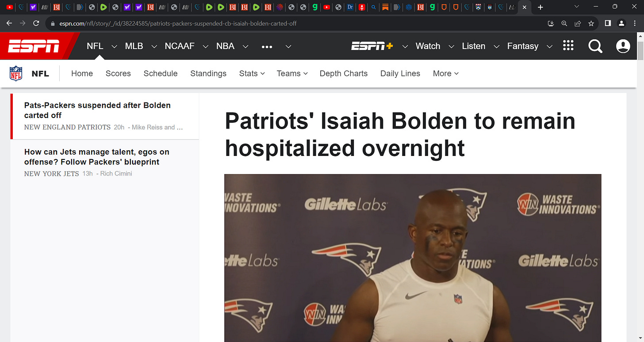The width and height of the screenshot is (644, 342).
Task: Switch to the tab with 'Dr' favicon
Action: tap(350, 7)
